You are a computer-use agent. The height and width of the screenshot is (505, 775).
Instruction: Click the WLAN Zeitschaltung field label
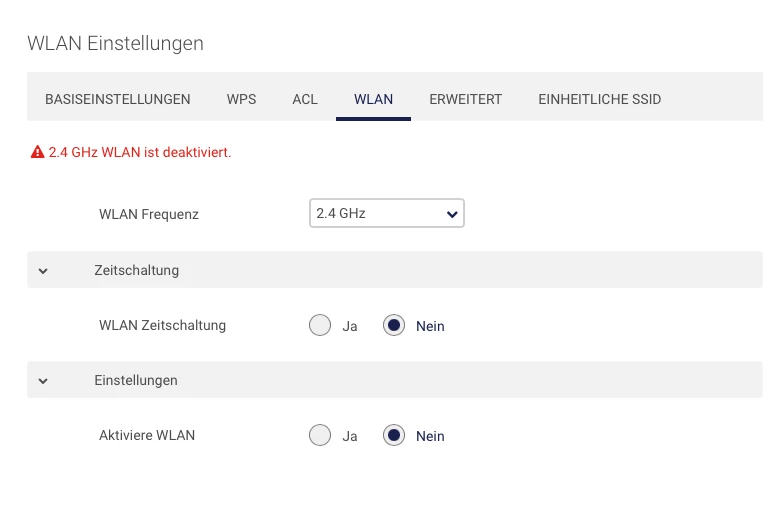coord(162,325)
